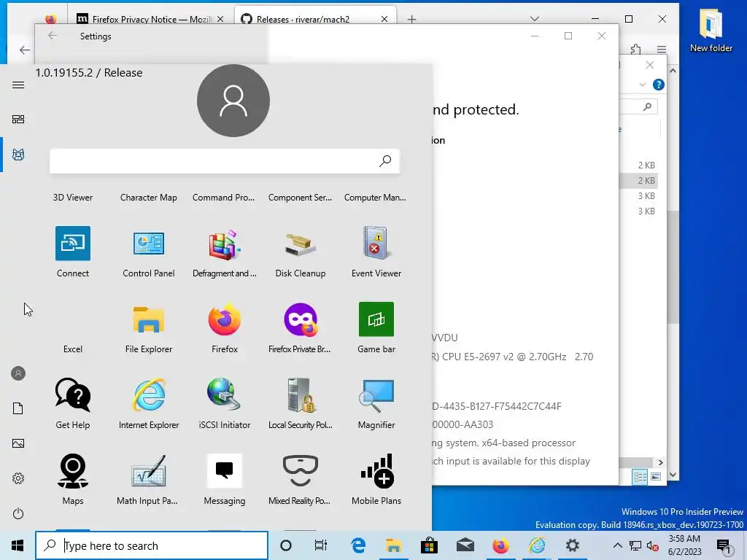Open File Explorer from taskbar
Image resolution: width=747 pixels, height=560 pixels.
(x=393, y=545)
